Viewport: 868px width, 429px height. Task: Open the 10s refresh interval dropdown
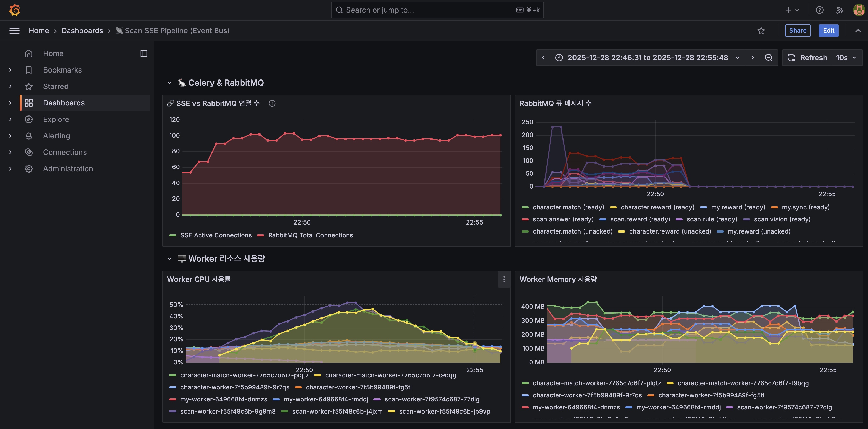click(x=846, y=58)
